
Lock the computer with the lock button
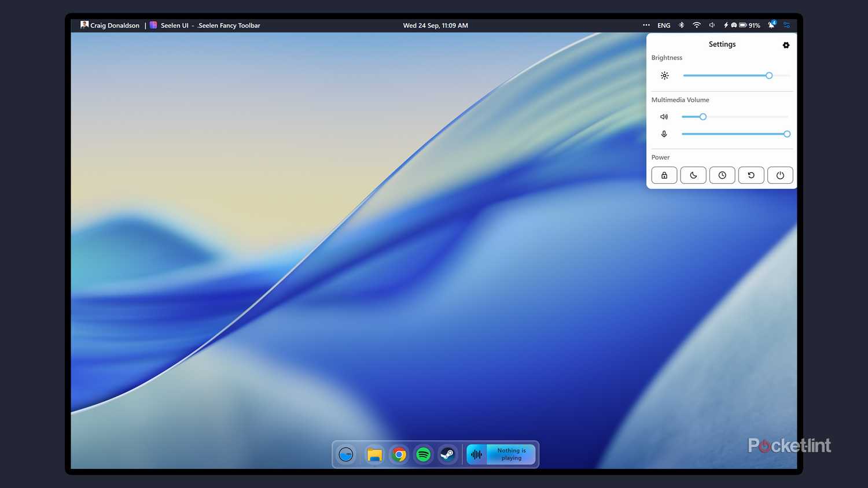[664, 175]
